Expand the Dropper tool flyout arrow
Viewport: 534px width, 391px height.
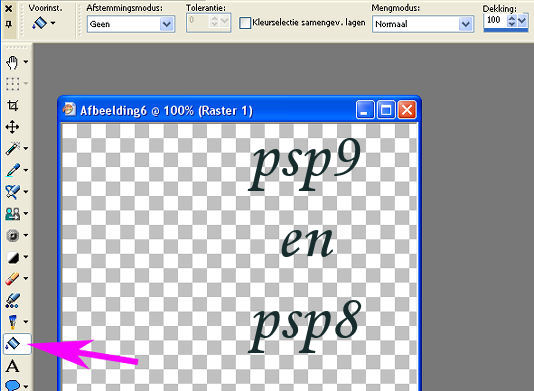pyautogui.click(x=26, y=170)
